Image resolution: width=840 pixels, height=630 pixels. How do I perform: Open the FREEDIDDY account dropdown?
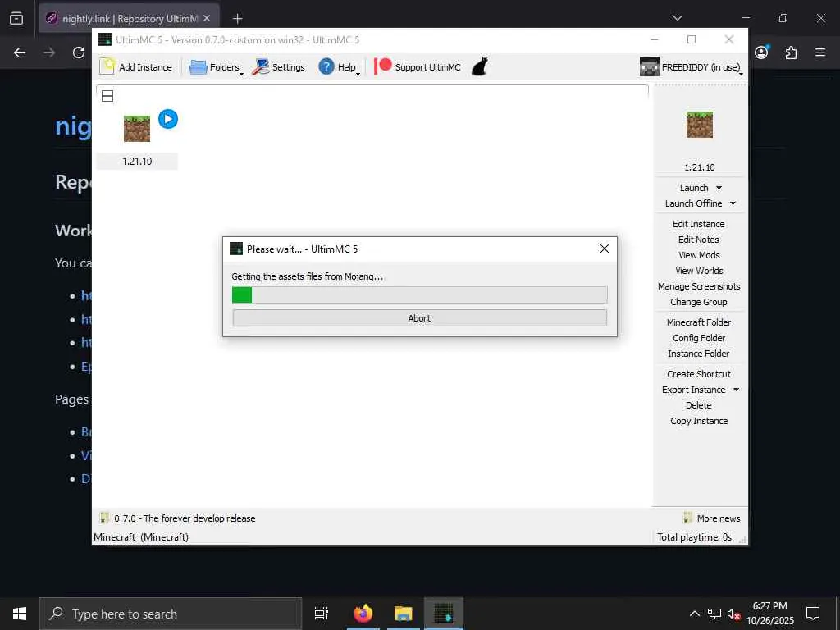click(x=692, y=67)
